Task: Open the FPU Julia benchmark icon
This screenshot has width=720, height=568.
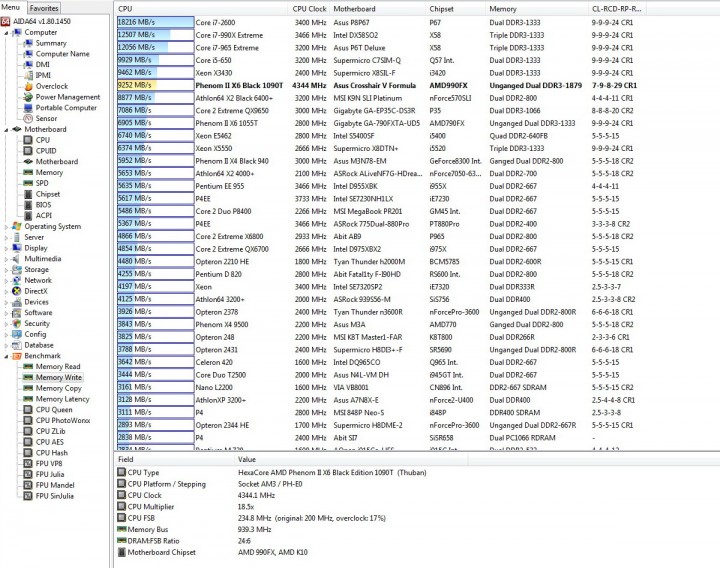Action: (x=28, y=474)
